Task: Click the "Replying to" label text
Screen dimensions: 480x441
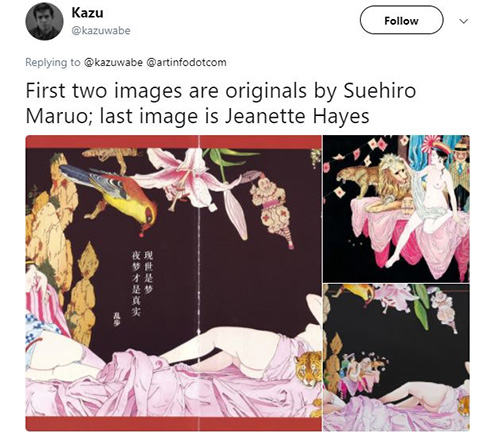Action: (x=53, y=62)
